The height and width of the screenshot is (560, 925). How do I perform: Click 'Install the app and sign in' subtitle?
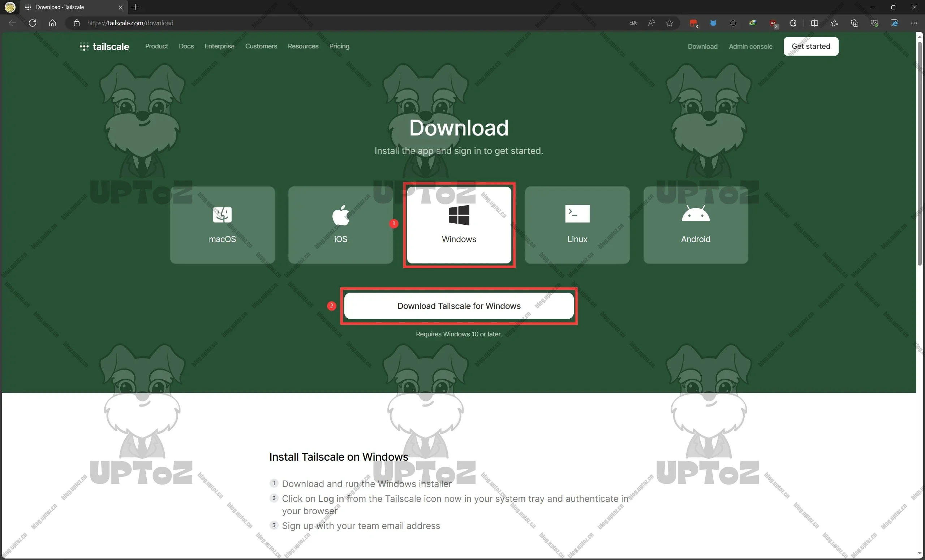tap(459, 151)
